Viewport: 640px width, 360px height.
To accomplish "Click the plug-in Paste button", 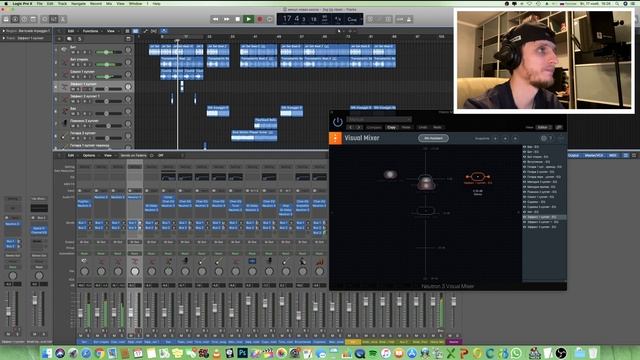I will pos(406,127).
